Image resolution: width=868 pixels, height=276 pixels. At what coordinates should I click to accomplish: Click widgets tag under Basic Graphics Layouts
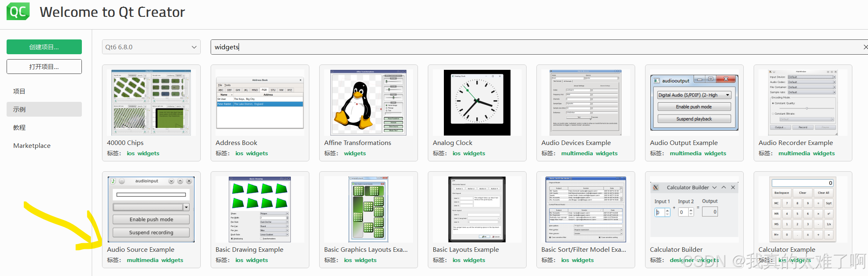pos(366,260)
